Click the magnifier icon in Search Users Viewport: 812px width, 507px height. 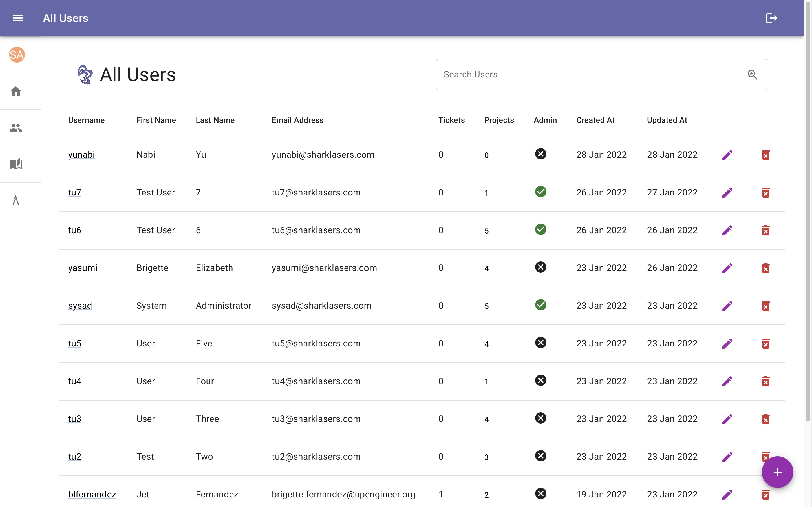click(753, 74)
